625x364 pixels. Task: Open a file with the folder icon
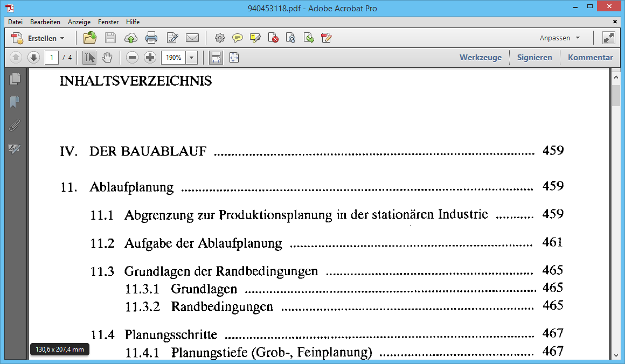[x=90, y=38]
